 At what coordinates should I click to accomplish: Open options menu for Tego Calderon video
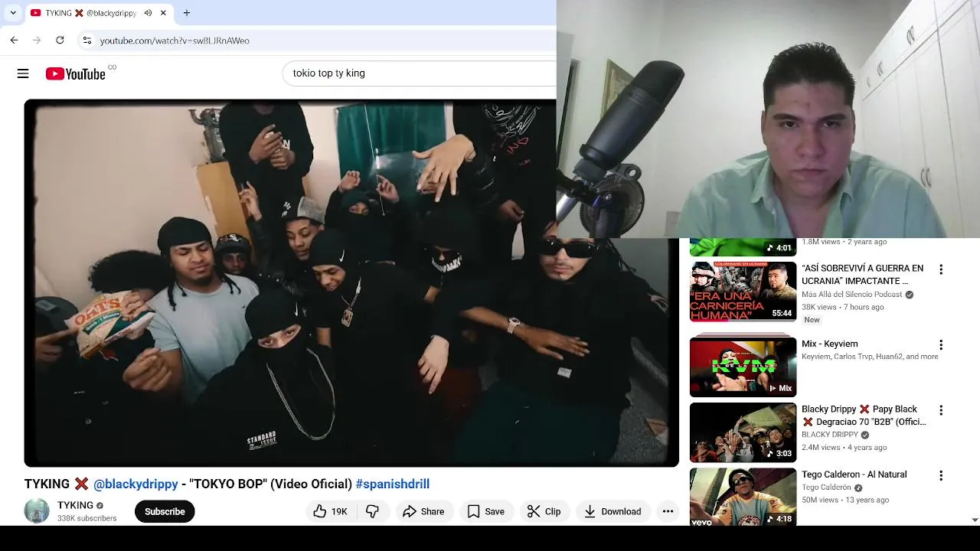click(x=941, y=475)
